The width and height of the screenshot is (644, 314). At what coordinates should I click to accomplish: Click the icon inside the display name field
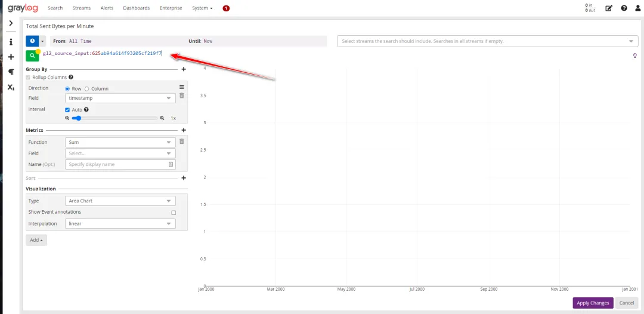(x=171, y=164)
